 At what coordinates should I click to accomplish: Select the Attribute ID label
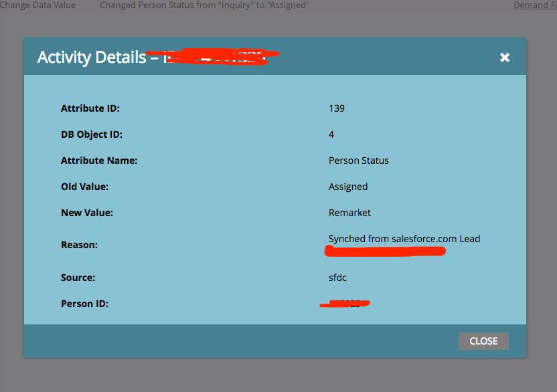pyautogui.click(x=90, y=108)
